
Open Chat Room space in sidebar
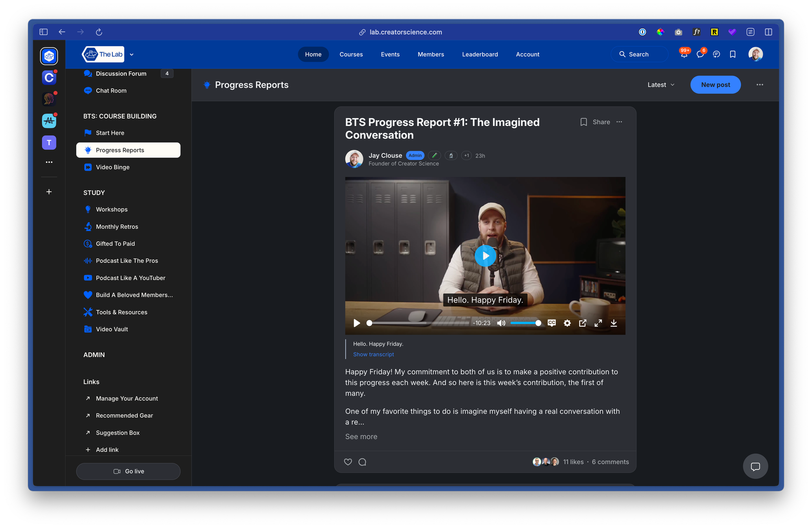pos(128,91)
